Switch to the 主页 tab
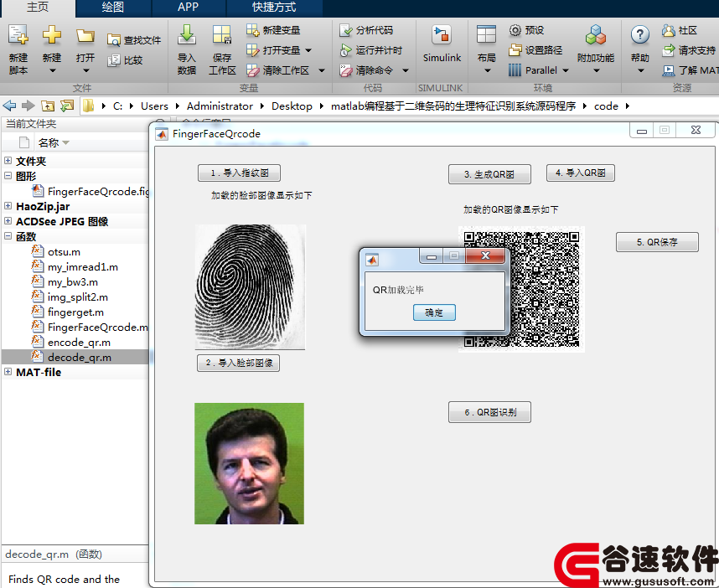 [x=38, y=8]
